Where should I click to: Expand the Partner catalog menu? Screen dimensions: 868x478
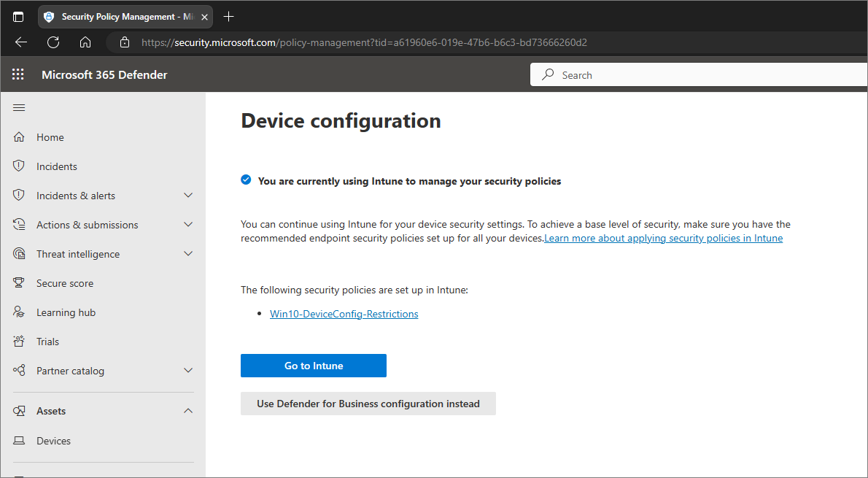click(x=188, y=371)
